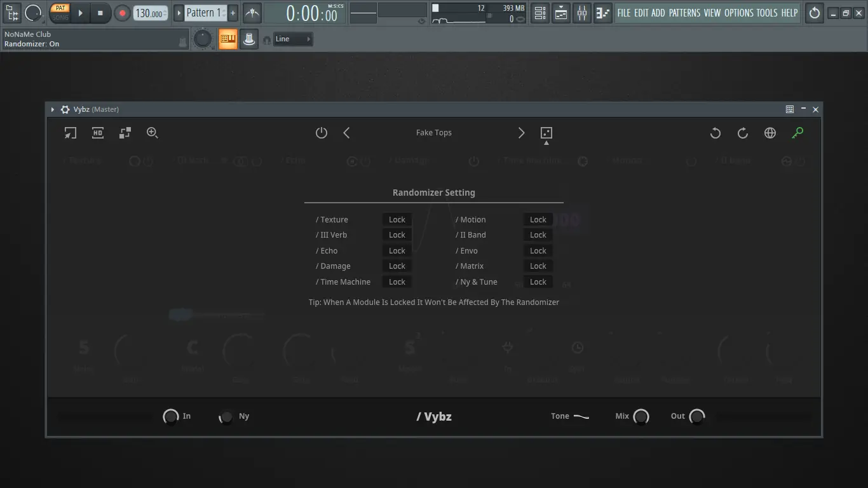Add a new pattern with plus button
The height and width of the screenshot is (488, 868).
click(x=233, y=13)
